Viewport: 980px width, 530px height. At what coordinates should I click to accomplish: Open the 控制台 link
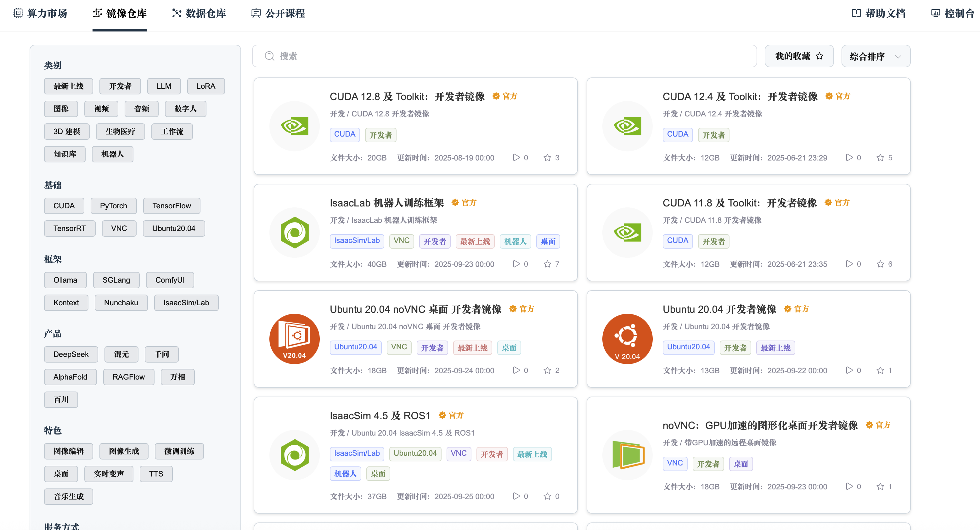[952, 13]
